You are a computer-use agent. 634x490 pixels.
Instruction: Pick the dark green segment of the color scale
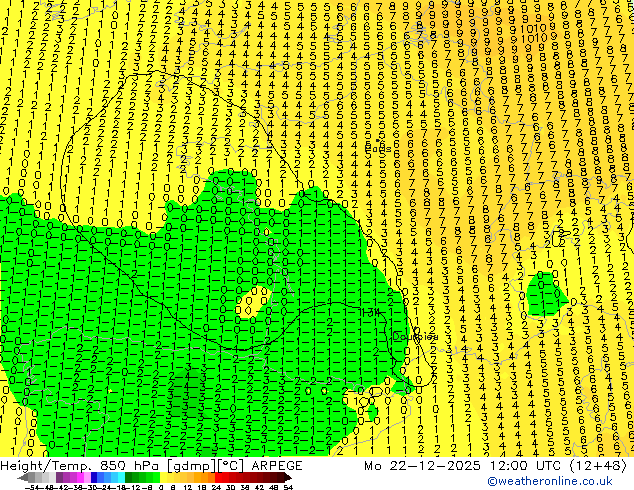point(129,477)
